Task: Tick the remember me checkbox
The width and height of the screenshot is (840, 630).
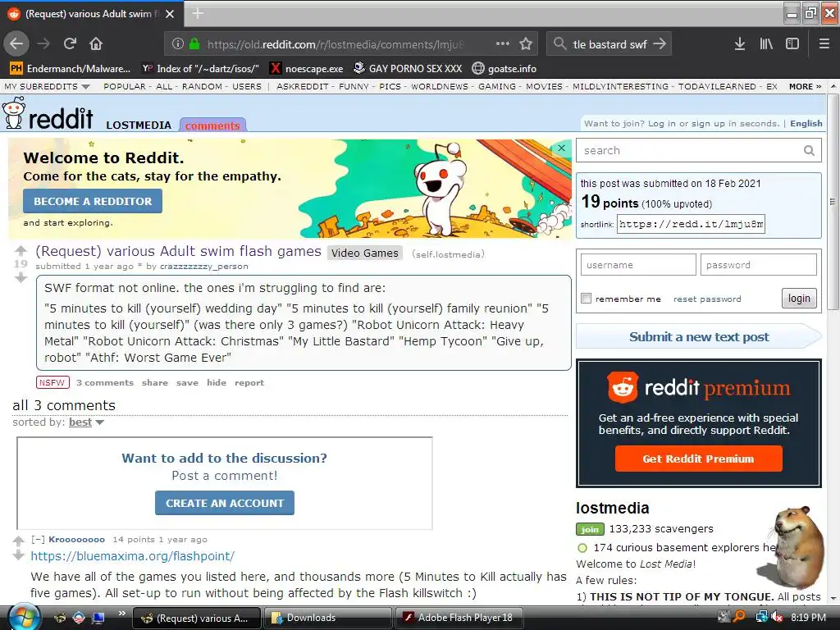Action: point(586,299)
